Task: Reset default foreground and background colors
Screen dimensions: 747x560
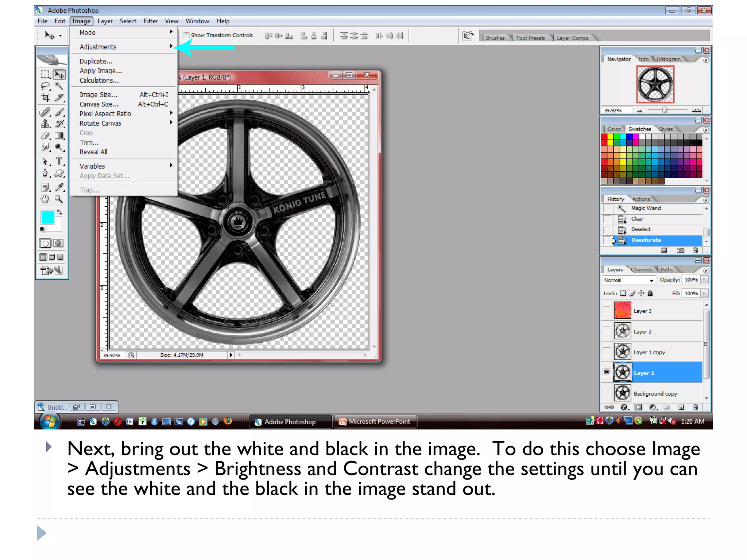Action: pos(42,229)
